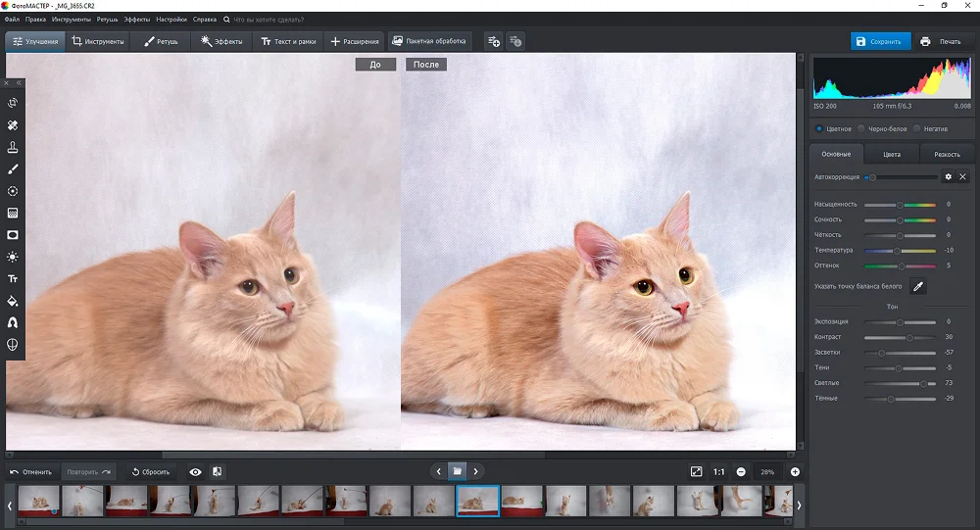Open the auto-correction settings gear
The width and height of the screenshot is (980, 530).
pos(948,177)
